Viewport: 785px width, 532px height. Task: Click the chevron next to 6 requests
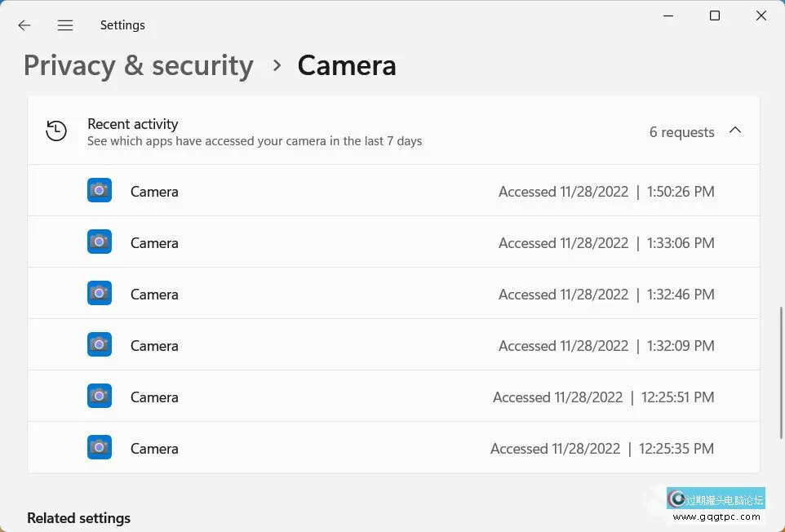pos(735,130)
